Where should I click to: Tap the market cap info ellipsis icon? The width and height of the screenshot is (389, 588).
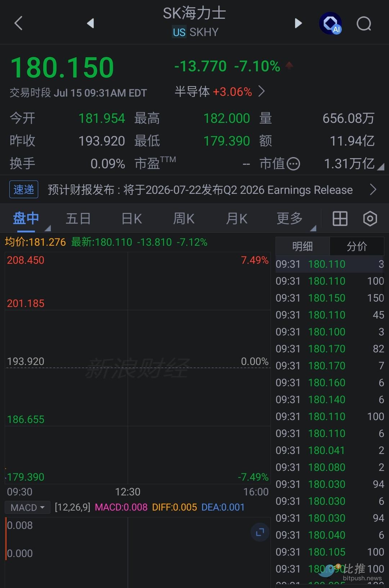[x=293, y=164]
